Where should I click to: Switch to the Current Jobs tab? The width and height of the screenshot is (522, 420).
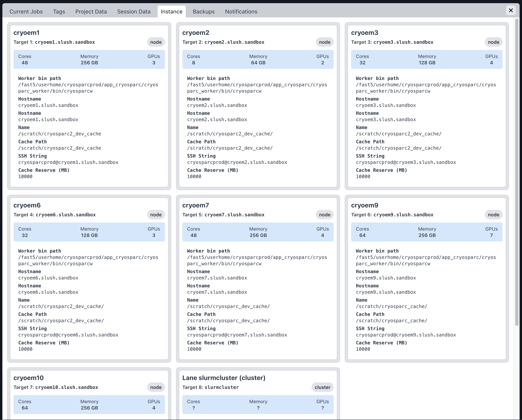tap(26, 12)
